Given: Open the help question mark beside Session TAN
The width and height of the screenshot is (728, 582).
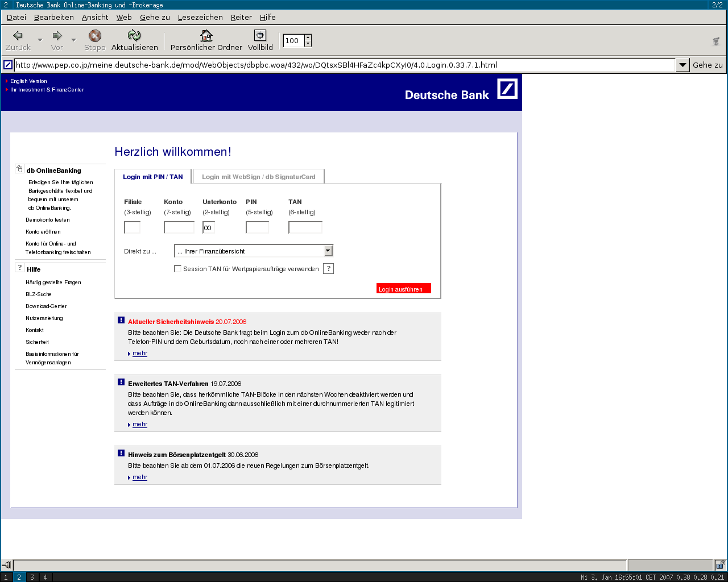Looking at the screenshot, I should tap(328, 269).
